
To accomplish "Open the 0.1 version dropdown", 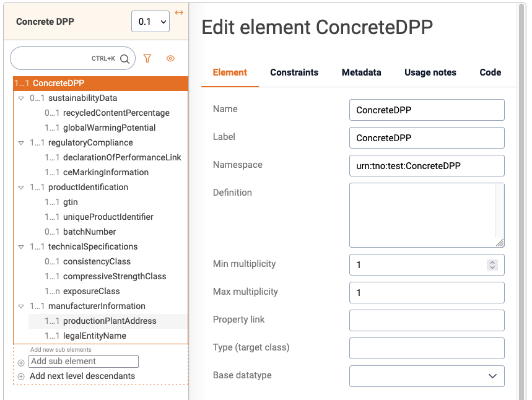I will pyautogui.click(x=150, y=22).
